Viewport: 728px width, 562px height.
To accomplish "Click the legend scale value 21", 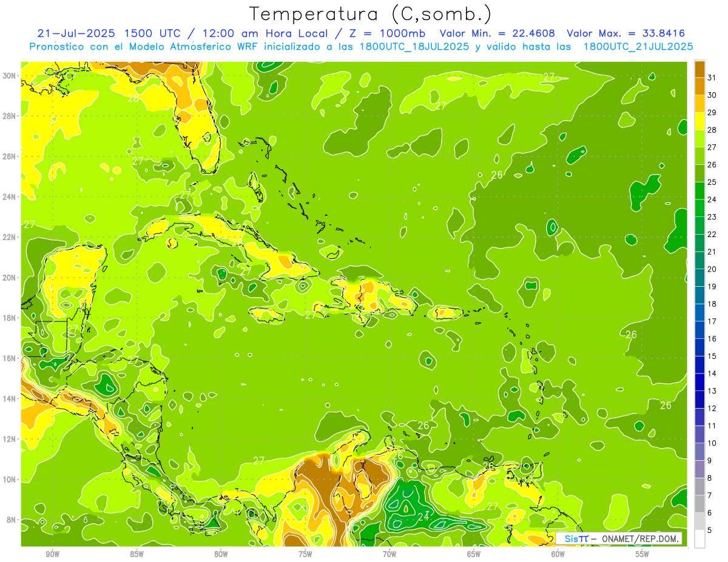I will tap(712, 252).
